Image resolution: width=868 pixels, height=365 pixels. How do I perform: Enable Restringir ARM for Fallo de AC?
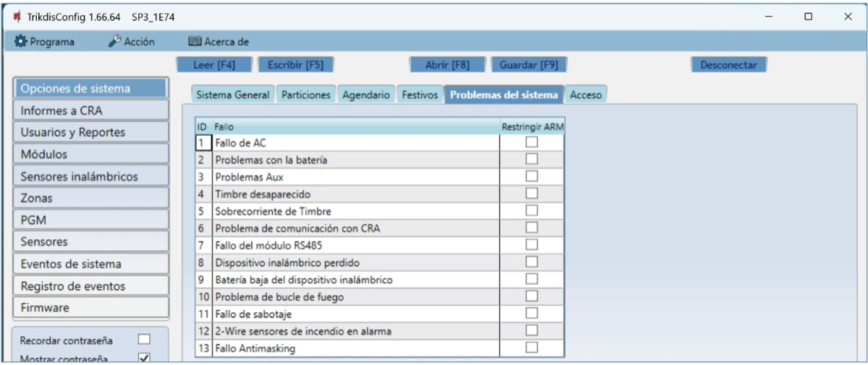tap(532, 142)
